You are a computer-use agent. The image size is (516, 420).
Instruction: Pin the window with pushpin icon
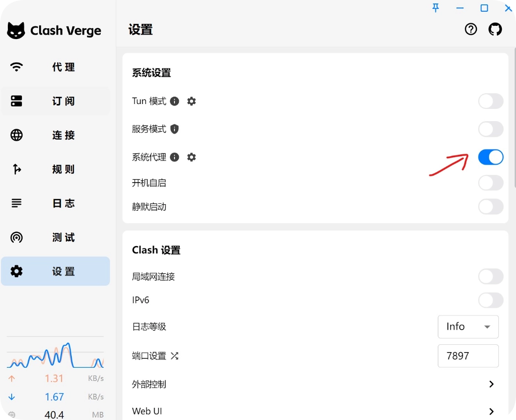point(435,8)
